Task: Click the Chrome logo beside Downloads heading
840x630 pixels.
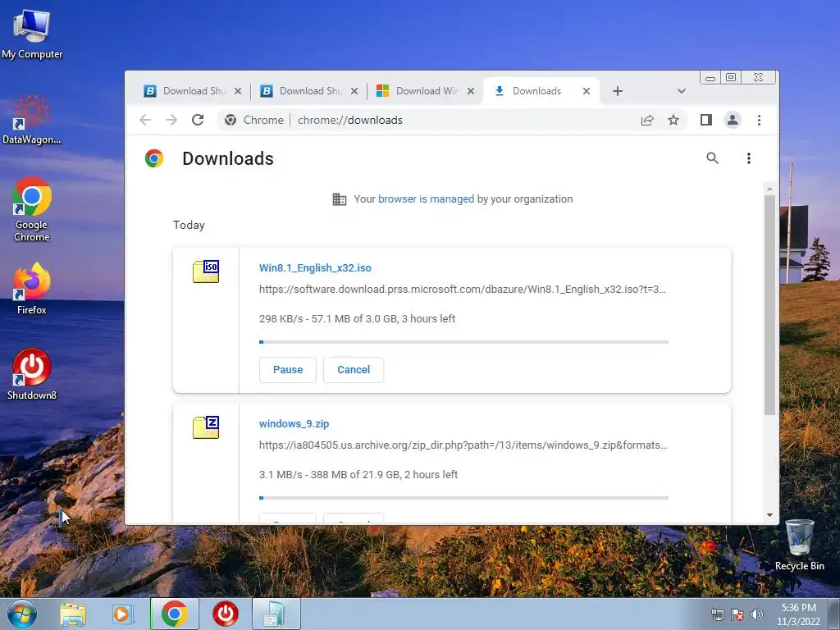Action: coord(154,158)
